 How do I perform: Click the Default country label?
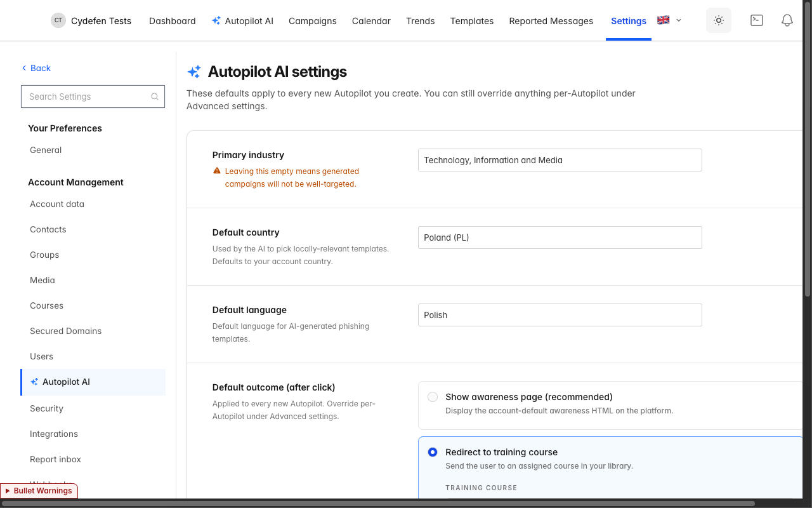[246, 232]
